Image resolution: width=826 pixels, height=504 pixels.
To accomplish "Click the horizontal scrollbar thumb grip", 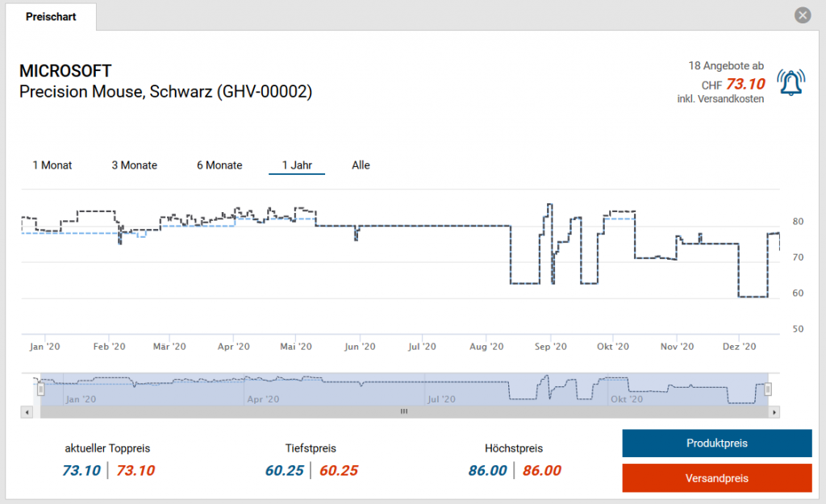I will coord(404,412).
